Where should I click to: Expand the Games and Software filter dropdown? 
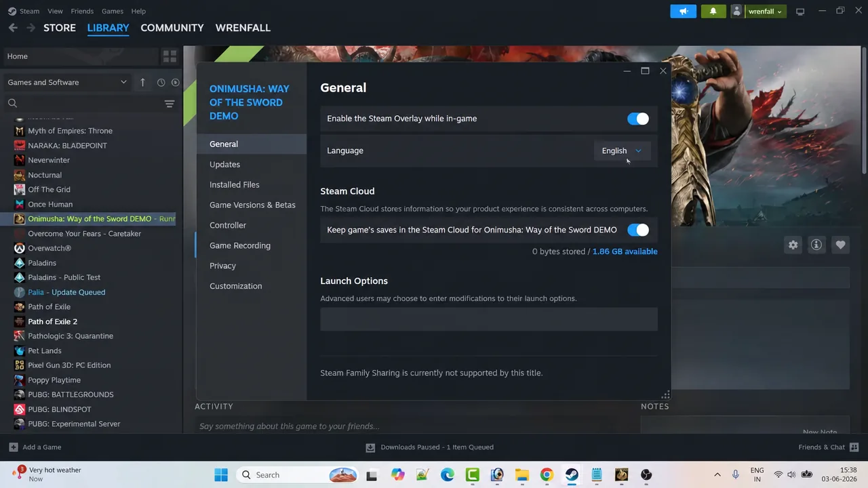(66, 82)
